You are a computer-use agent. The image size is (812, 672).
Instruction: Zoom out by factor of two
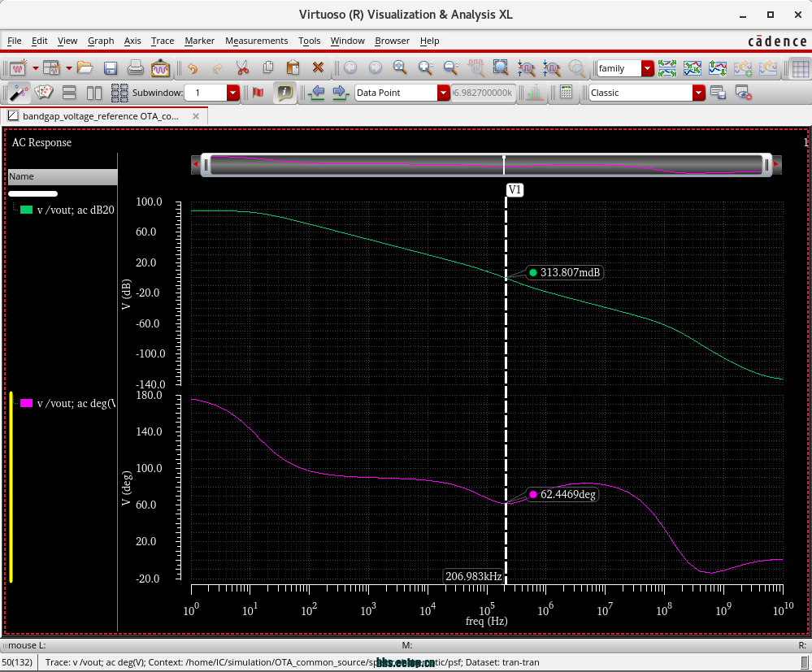pyautogui.click(x=450, y=68)
